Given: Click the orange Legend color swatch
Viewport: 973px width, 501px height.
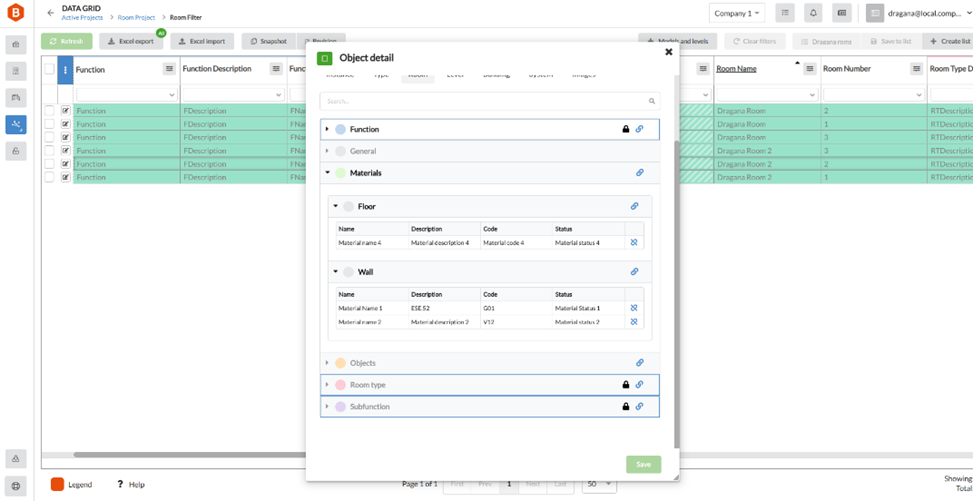Looking at the screenshot, I should pos(58,484).
